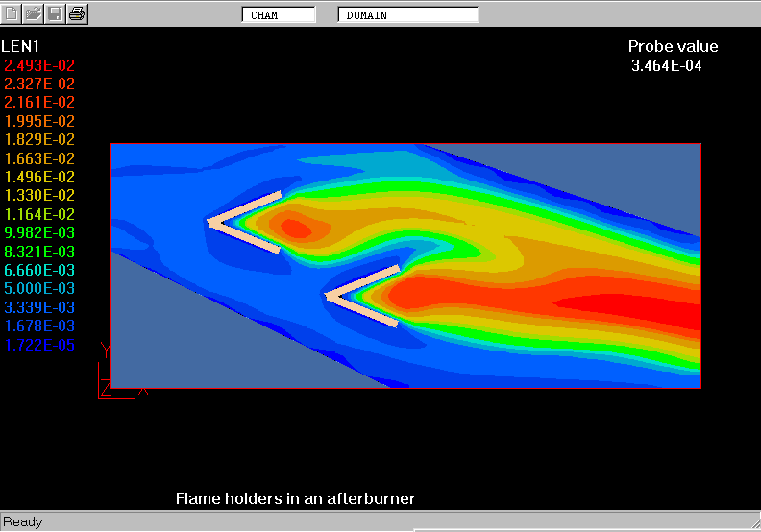Click the red XYZ axis indicator
The image size is (761, 532).
pyautogui.click(x=113, y=376)
